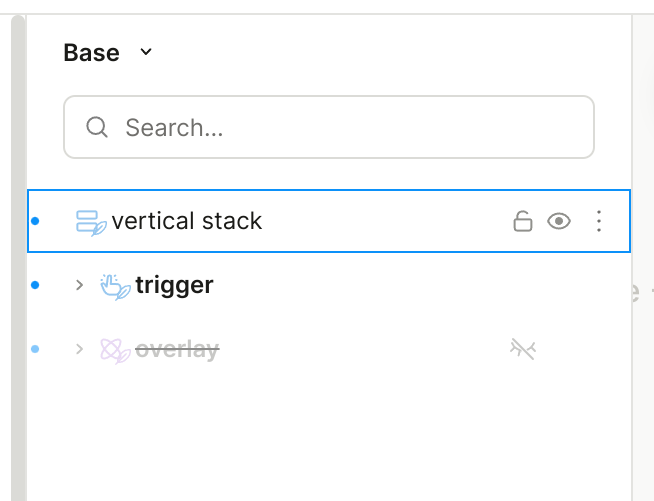The width and height of the screenshot is (654, 501).
Task: Open the vertical stack three-dot menu
Action: tap(598, 221)
